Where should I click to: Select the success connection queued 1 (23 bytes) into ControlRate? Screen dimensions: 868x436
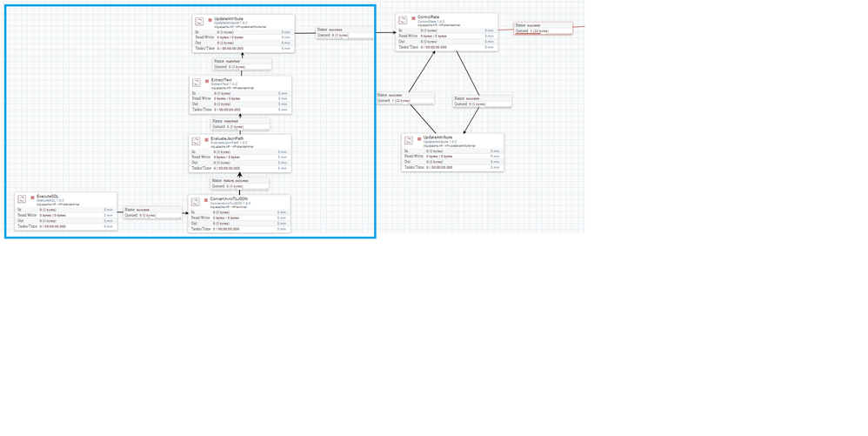[405, 98]
